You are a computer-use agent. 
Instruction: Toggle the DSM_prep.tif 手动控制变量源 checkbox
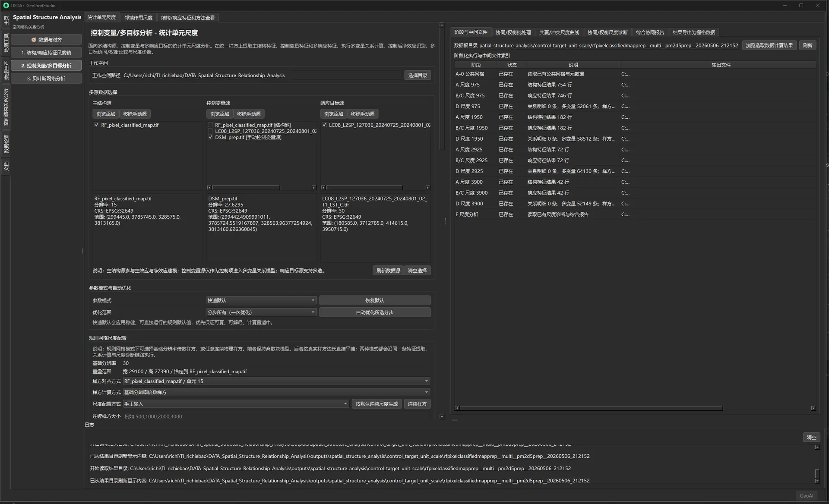(x=211, y=137)
